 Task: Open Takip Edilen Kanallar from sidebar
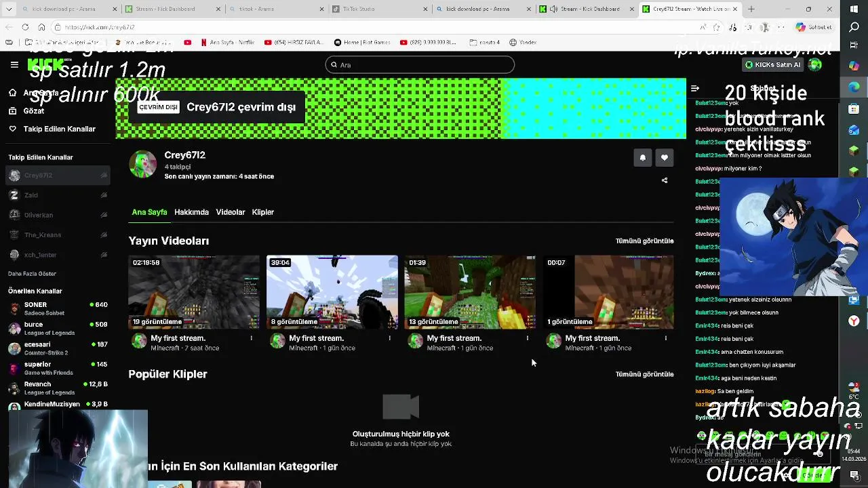[59, 129]
